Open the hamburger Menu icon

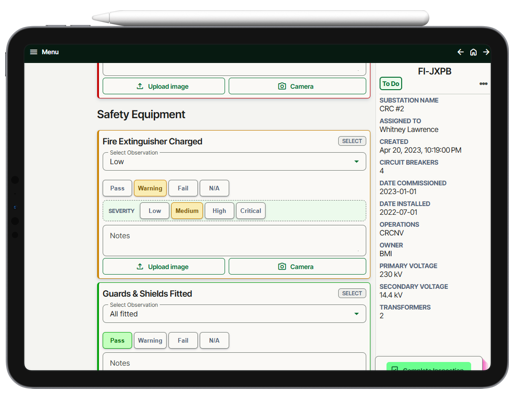[x=34, y=52]
